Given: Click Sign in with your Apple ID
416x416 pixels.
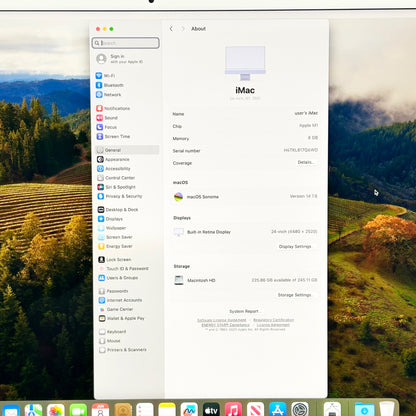Looking at the screenshot, I should click(x=120, y=59).
